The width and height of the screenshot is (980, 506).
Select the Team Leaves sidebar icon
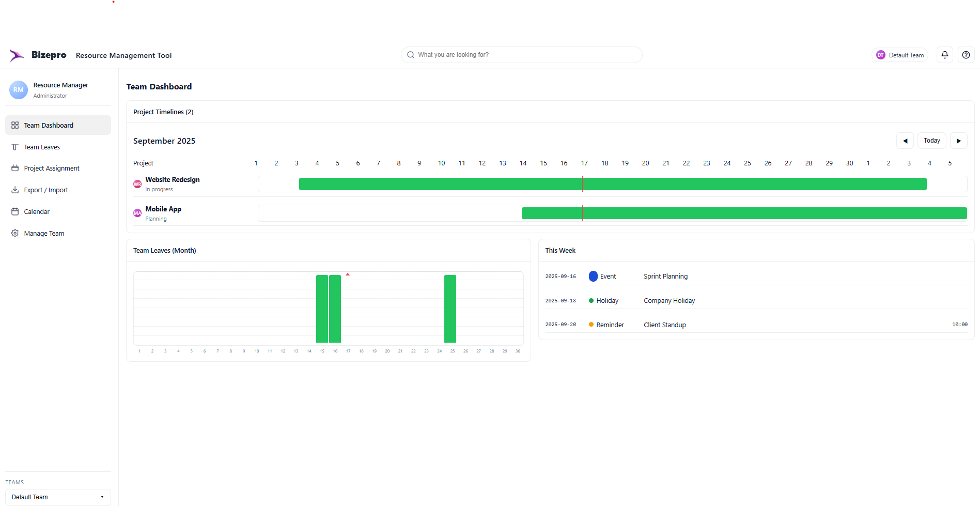tap(15, 147)
